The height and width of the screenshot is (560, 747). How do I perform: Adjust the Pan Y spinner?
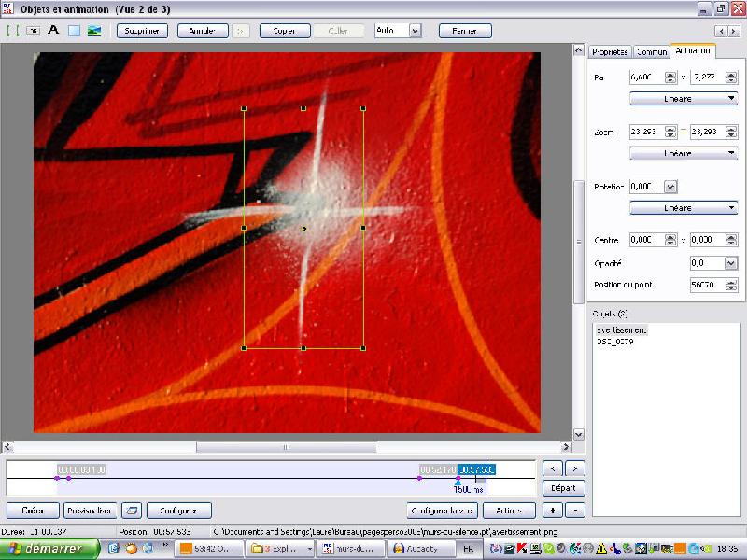(x=731, y=77)
